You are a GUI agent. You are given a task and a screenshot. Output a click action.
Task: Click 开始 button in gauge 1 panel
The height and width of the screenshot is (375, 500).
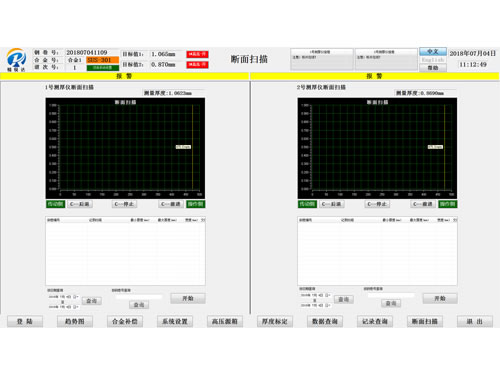(x=188, y=298)
